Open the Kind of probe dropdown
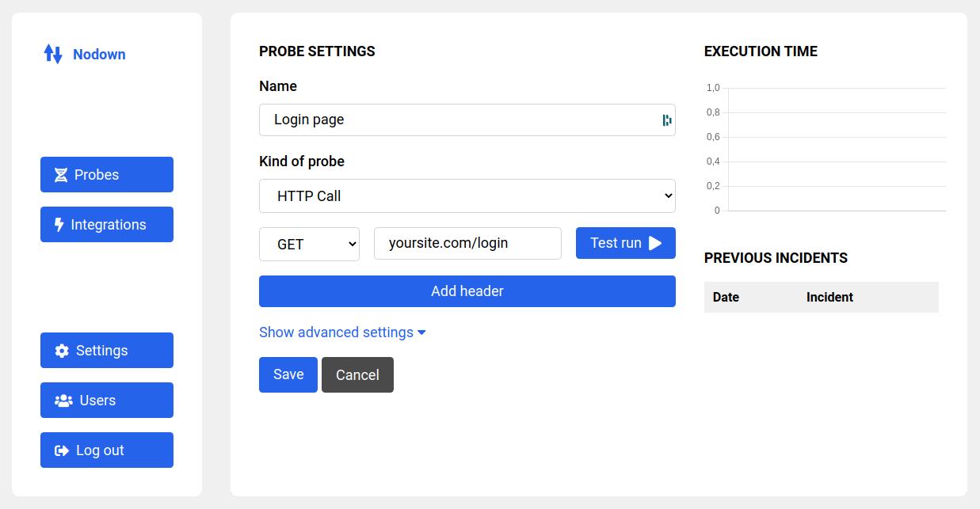 click(467, 196)
